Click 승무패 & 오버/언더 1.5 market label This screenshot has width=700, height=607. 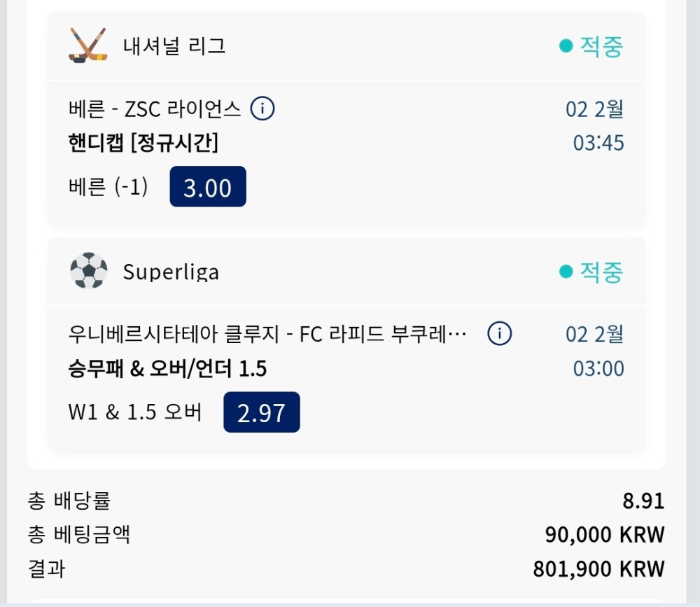(167, 369)
